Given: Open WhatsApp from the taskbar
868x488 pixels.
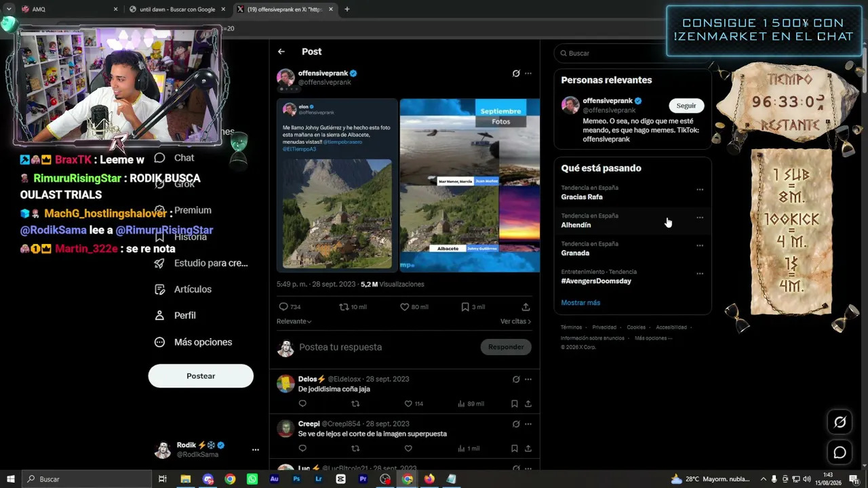Looking at the screenshot, I should click(x=252, y=479).
